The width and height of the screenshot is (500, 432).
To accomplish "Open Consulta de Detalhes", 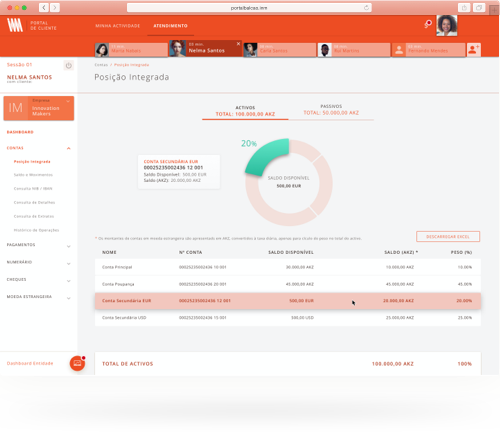I will pos(34,202).
